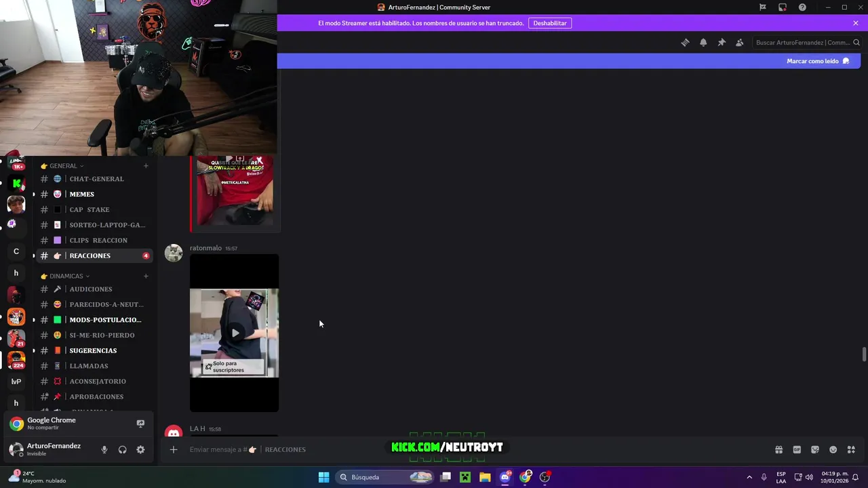Toggle microphone mute in user panel
The width and height of the screenshot is (868, 488).
[x=104, y=450]
